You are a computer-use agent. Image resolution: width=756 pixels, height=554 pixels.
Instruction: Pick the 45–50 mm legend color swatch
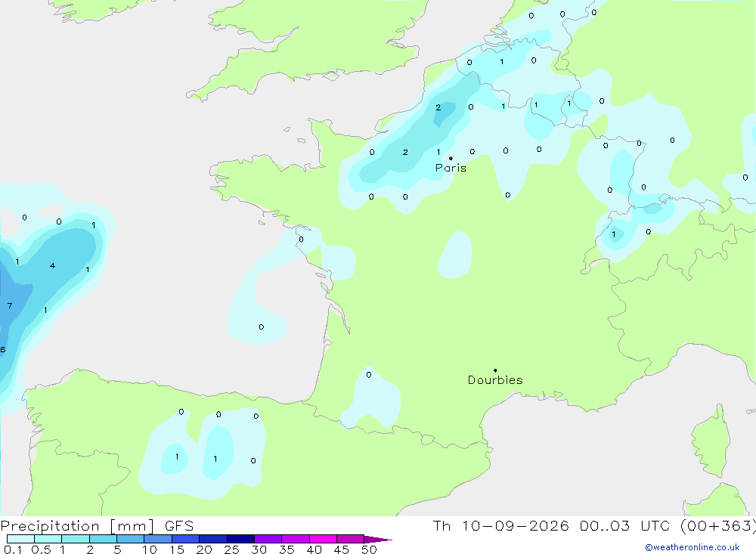pos(350,539)
